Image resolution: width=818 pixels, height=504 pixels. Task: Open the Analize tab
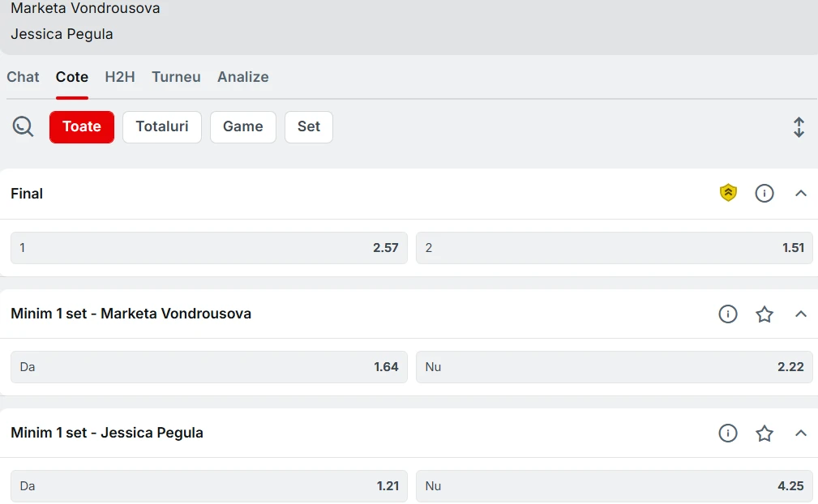coord(243,77)
